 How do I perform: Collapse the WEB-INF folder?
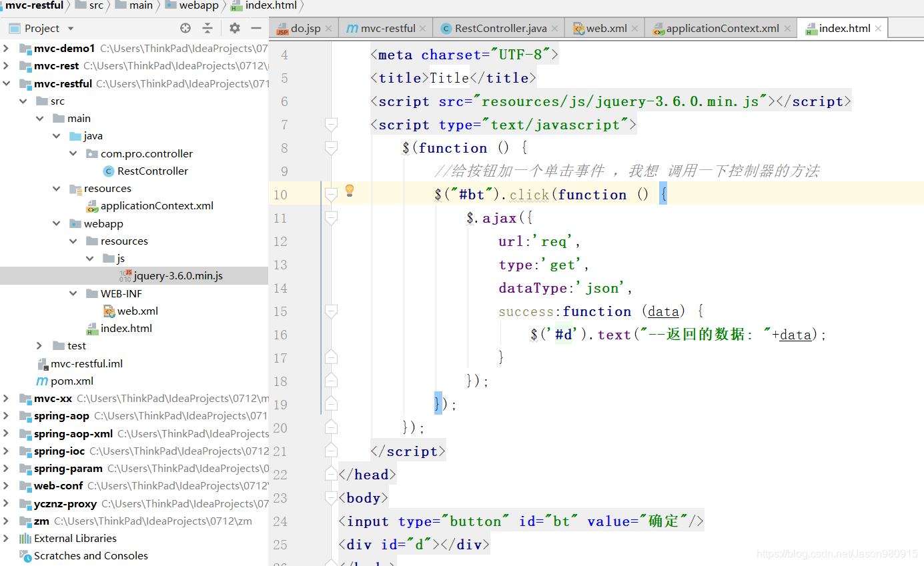[73, 293]
